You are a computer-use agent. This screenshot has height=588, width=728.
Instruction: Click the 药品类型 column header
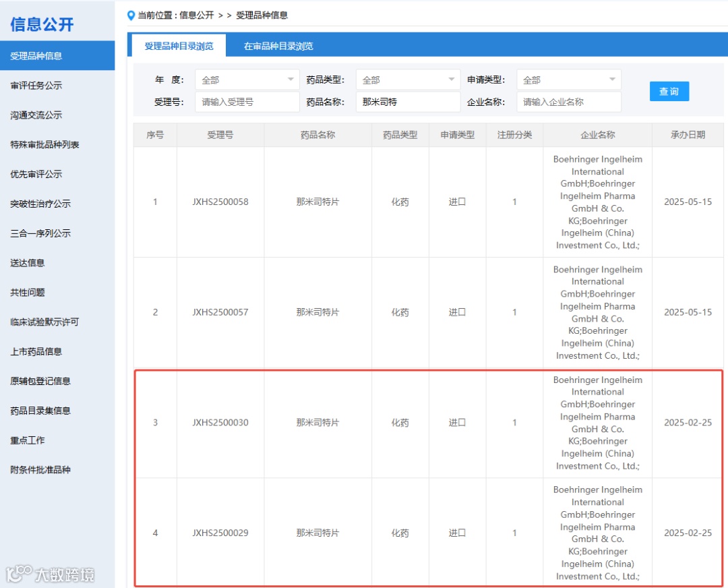(400, 135)
